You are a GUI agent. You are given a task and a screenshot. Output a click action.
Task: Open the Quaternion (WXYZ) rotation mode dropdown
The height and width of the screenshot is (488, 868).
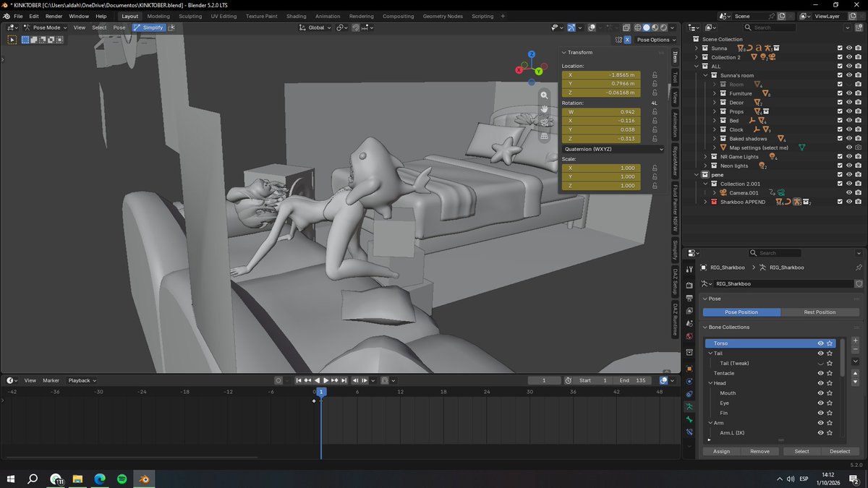pyautogui.click(x=613, y=149)
